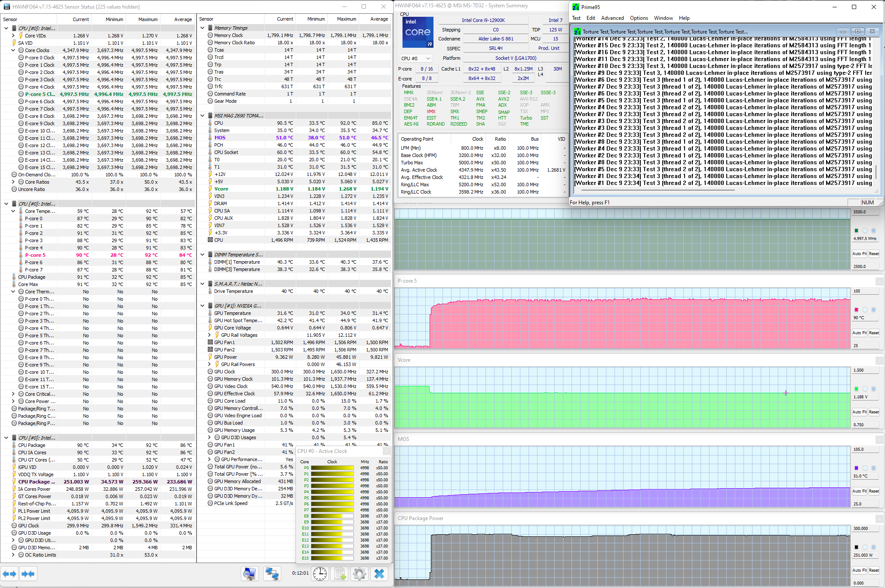
Task: Open the CPU #0 selector dropdown
Action: (x=415, y=58)
